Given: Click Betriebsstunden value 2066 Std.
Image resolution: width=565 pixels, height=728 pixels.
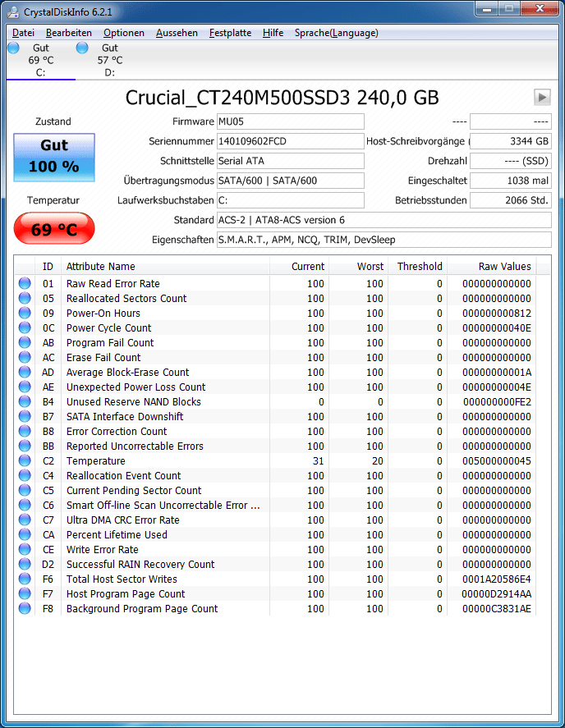Looking at the screenshot, I should pos(511,200).
